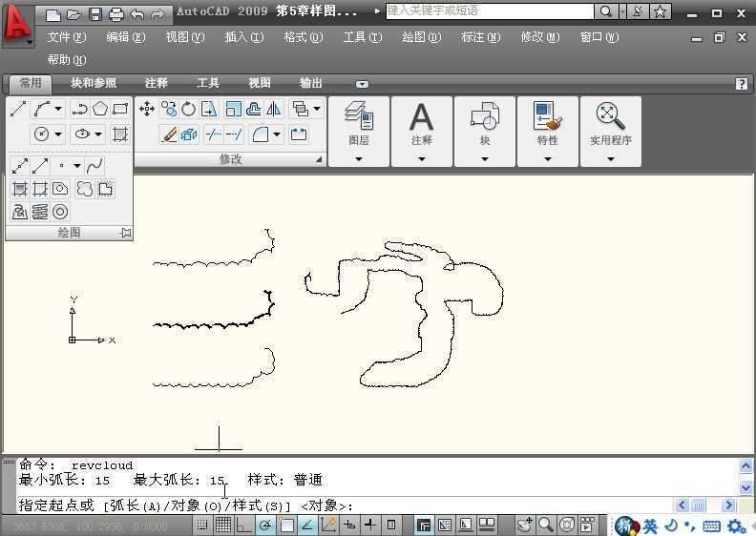Select the Line drawing tool

pos(18,109)
